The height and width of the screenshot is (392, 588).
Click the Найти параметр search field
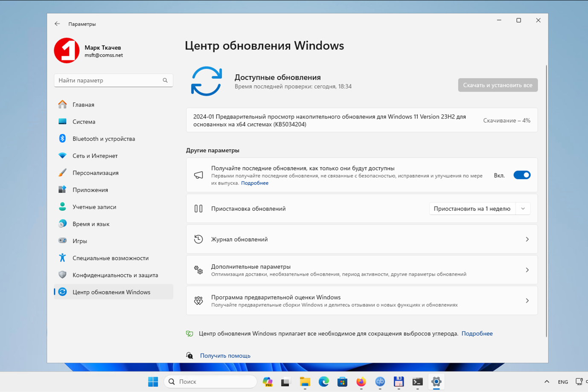(109, 80)
